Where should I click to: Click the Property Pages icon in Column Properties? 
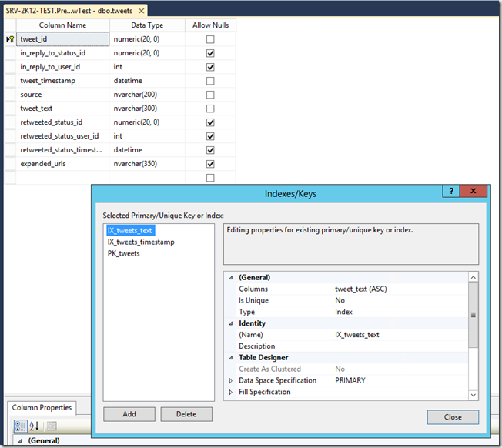(x=52, y=426)
